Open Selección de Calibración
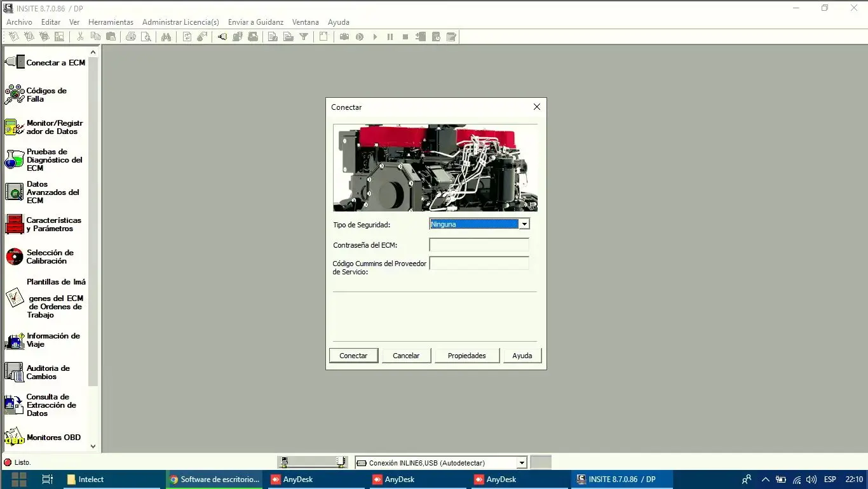868x489 pixels. (39, 257)
